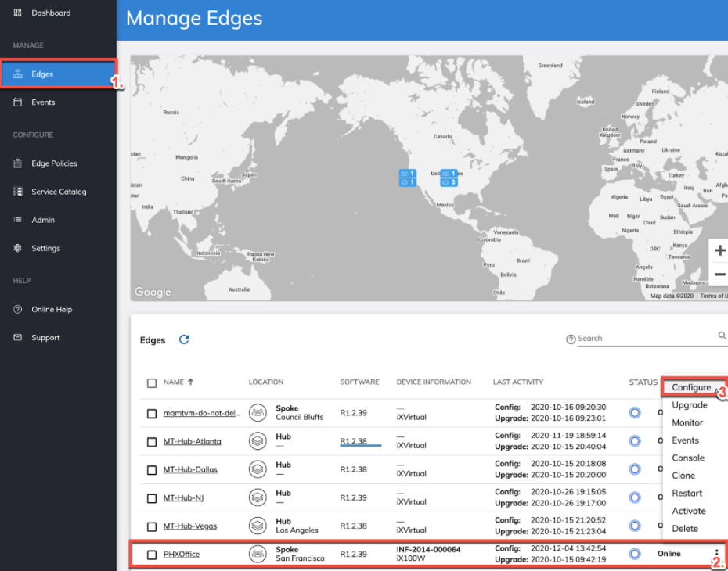Viewport: 728px width, 571px height.
Task: Open the mgmtvm-do-not-del edge link
Action: 202,413
